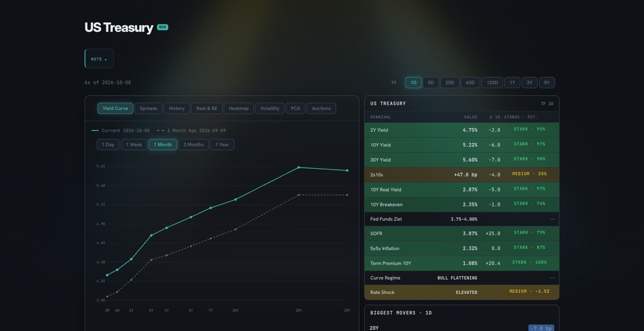Select the 3Y timeframe button

(529, 83)
